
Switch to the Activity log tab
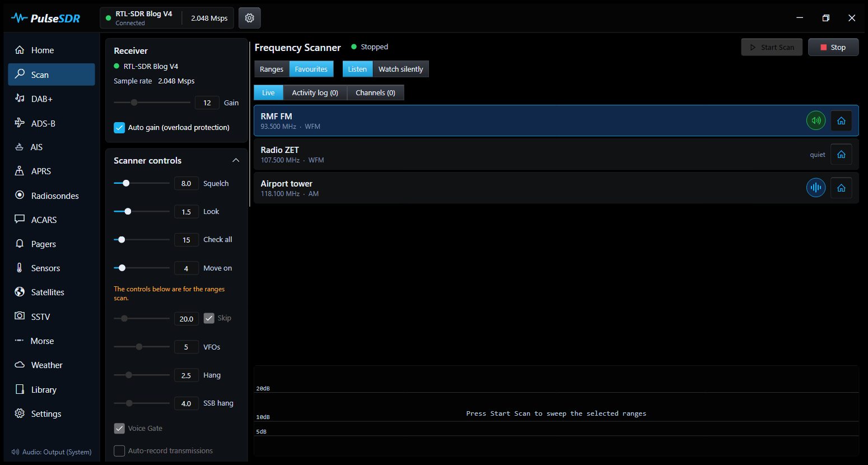pos(315,92)
